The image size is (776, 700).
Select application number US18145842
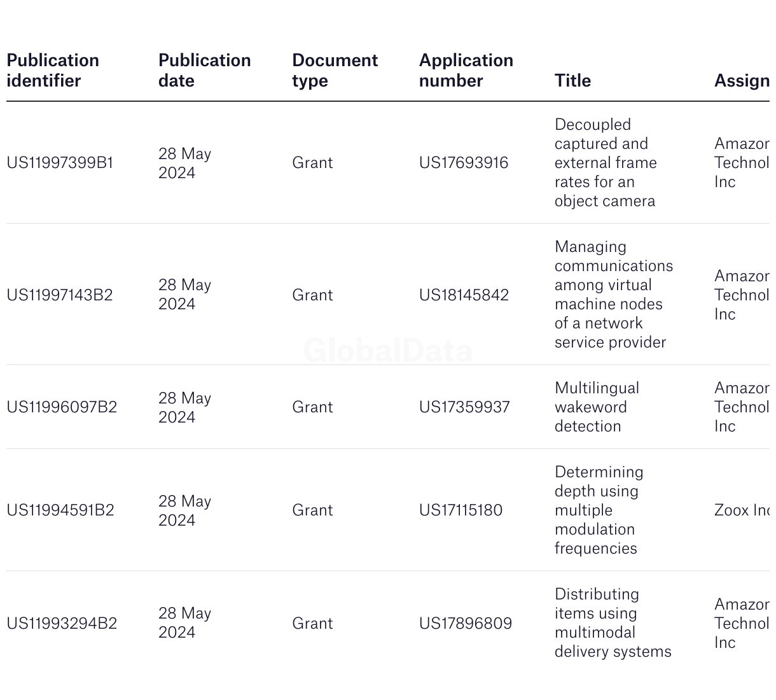pyautogui.click(x=464, y=295)
